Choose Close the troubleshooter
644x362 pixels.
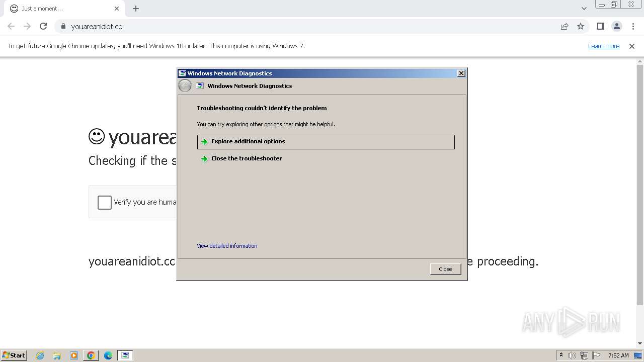[x=326, y=158]
